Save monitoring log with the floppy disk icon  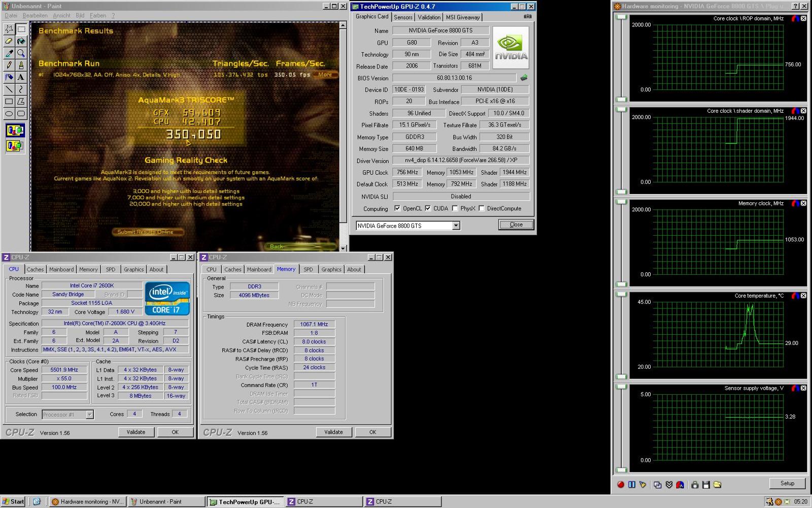[x=706, y=485]
